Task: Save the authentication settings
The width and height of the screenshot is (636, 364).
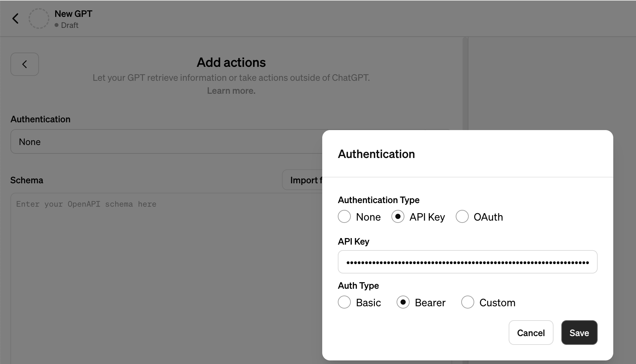Action: pyautogui.click(x=579, y=333)
